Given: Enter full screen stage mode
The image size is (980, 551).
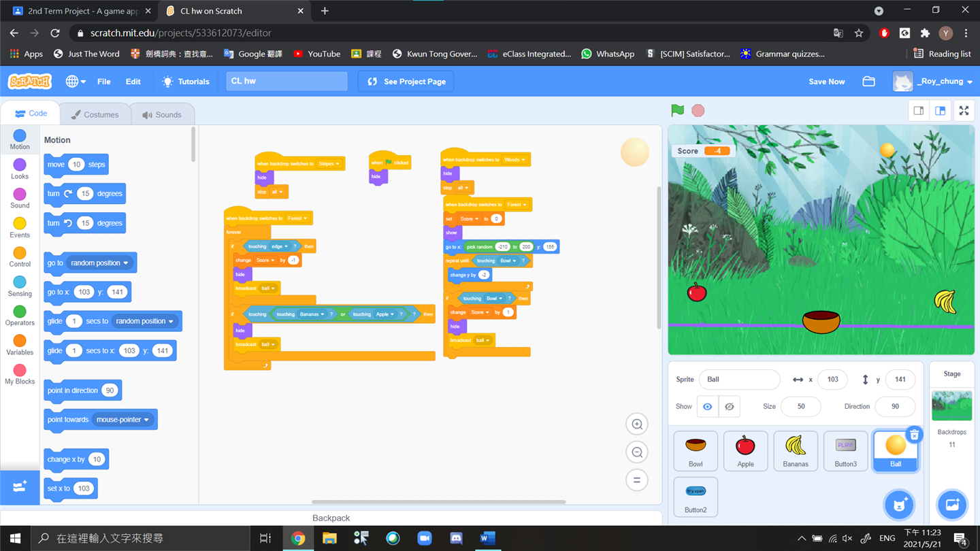Looking at the screenshot, I should 964,111.
